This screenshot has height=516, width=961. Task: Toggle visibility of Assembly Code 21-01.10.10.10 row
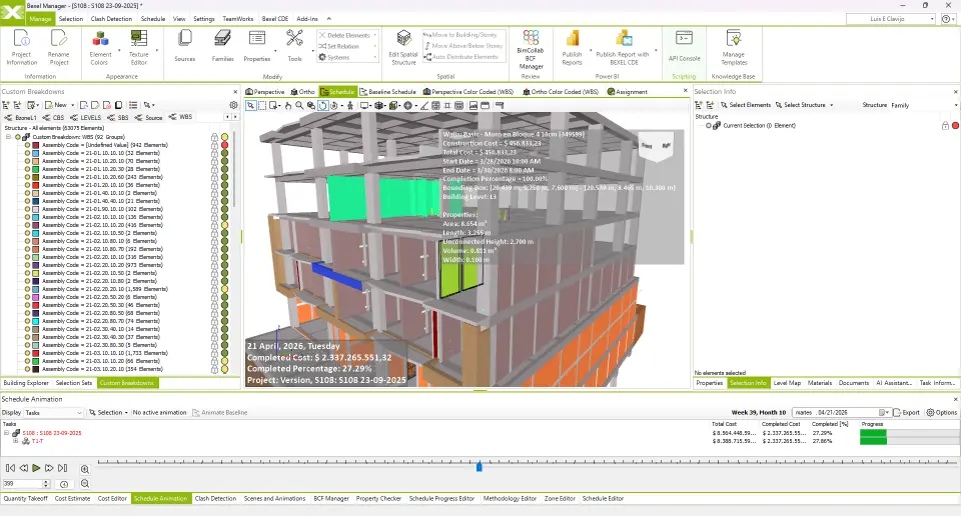(x=225, y=153)
